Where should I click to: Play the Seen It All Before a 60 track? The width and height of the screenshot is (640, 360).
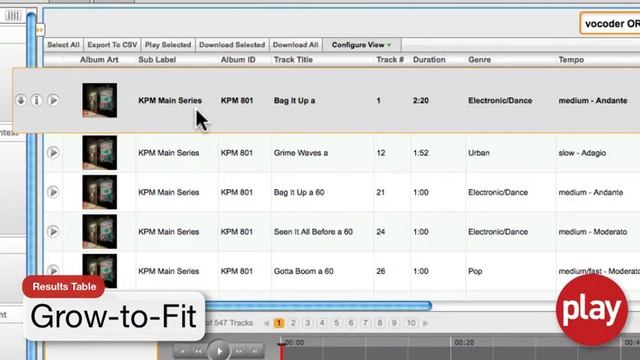(x=53, y=231)
